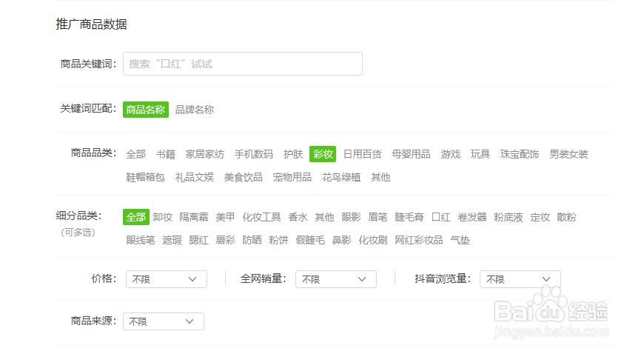Toggle the 气垫 subcategory
Viewport: 644px width, 354px height.
point(460,240)
